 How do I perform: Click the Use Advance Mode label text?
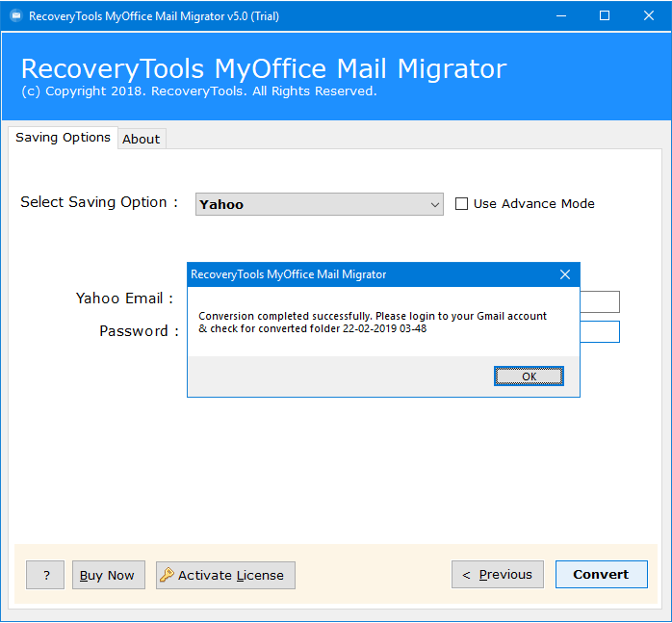[x=533, y=204]
